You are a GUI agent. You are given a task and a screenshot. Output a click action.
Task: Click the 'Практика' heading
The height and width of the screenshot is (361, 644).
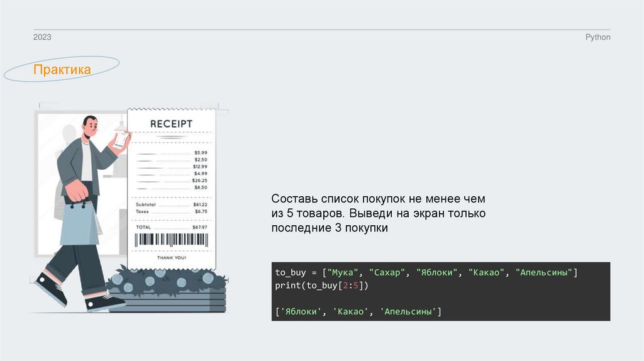62,69
